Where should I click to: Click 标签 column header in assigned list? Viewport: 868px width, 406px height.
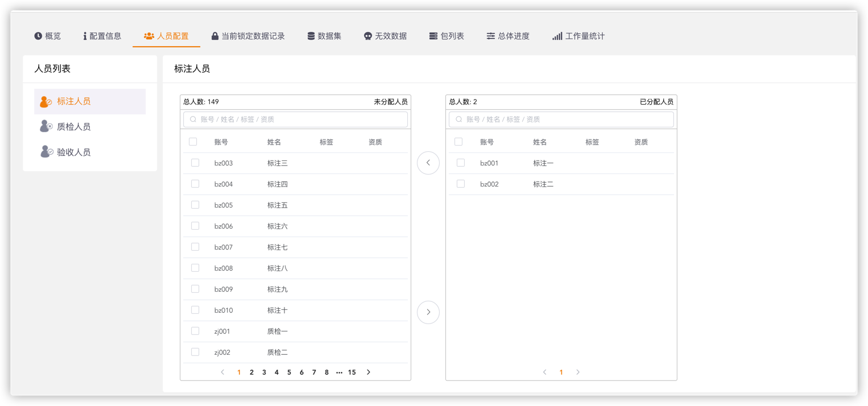coord(592,142)
